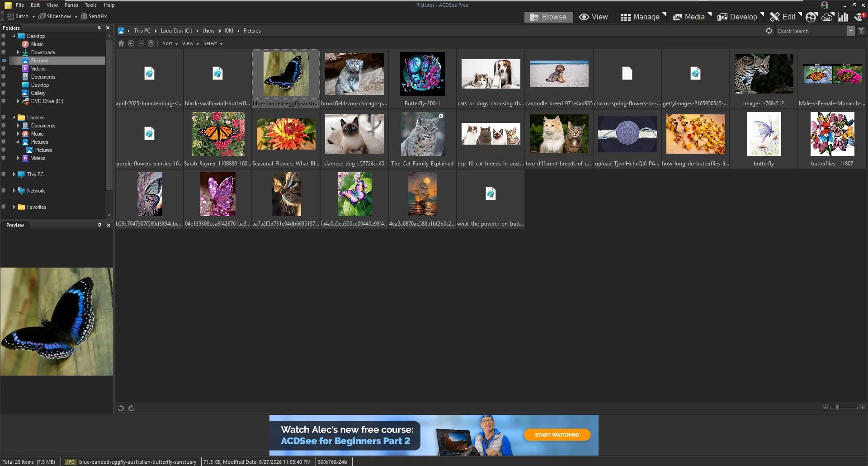Click the zoom-in plus thumbnail size icon
The height and width of the screenshot is (466, 868).
[x=863, y=408]
